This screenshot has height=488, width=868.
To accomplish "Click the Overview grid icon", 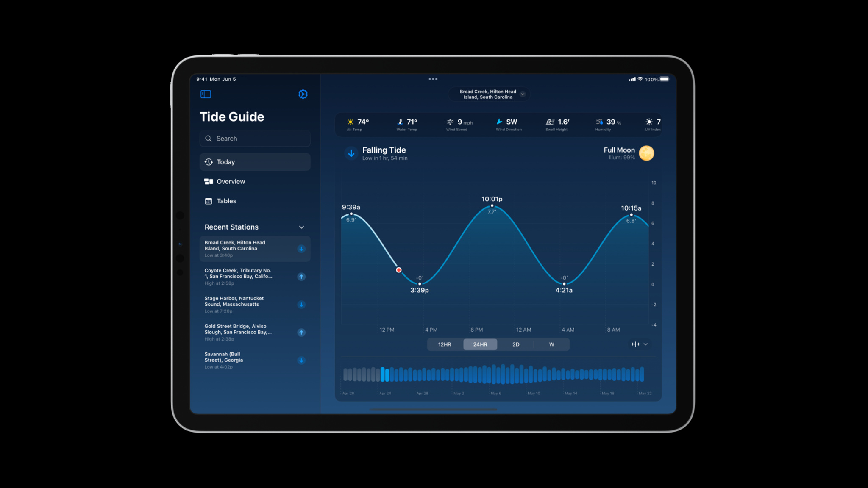I will click(x=209, y=181).
